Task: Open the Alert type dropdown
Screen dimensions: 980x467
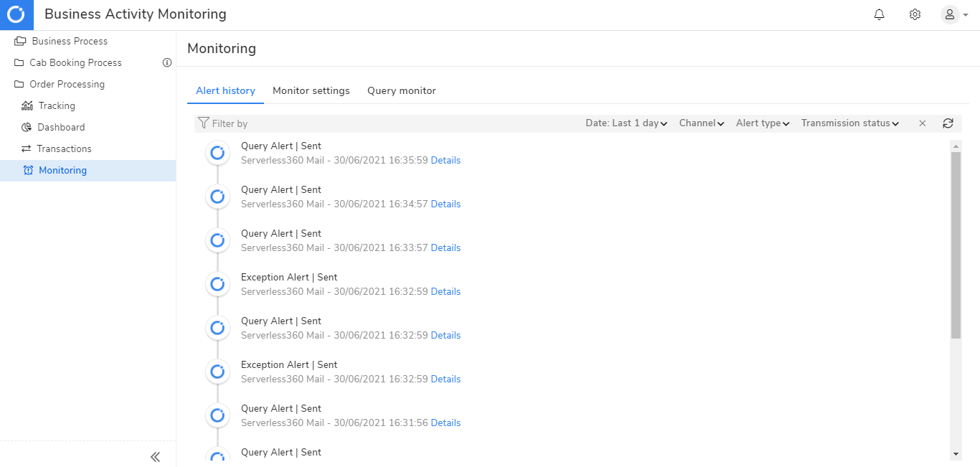Action: 763,123
